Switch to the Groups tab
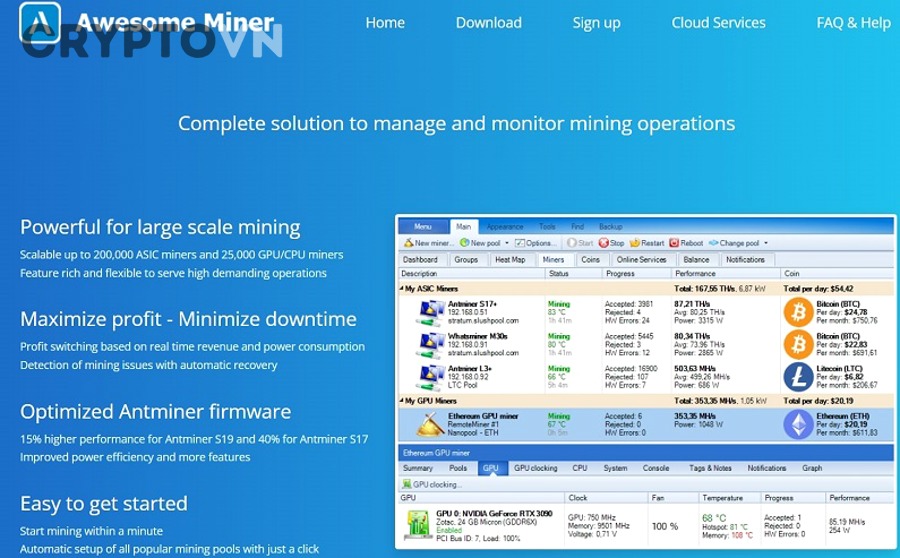Image resolution: width=900 pixels, height=558 pixels. coord(466,259)
